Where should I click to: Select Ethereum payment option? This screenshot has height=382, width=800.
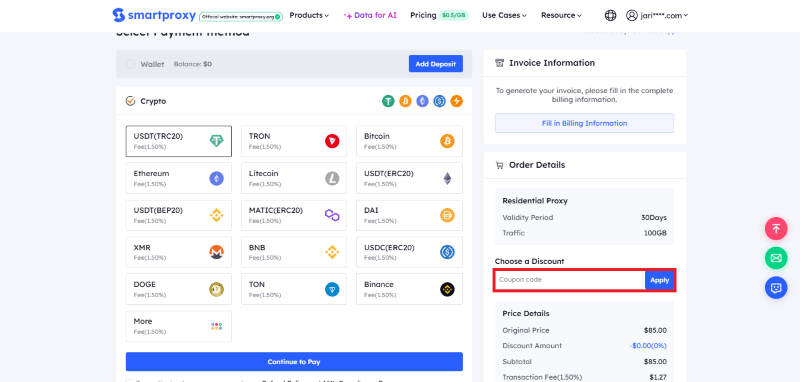[179, 179]
